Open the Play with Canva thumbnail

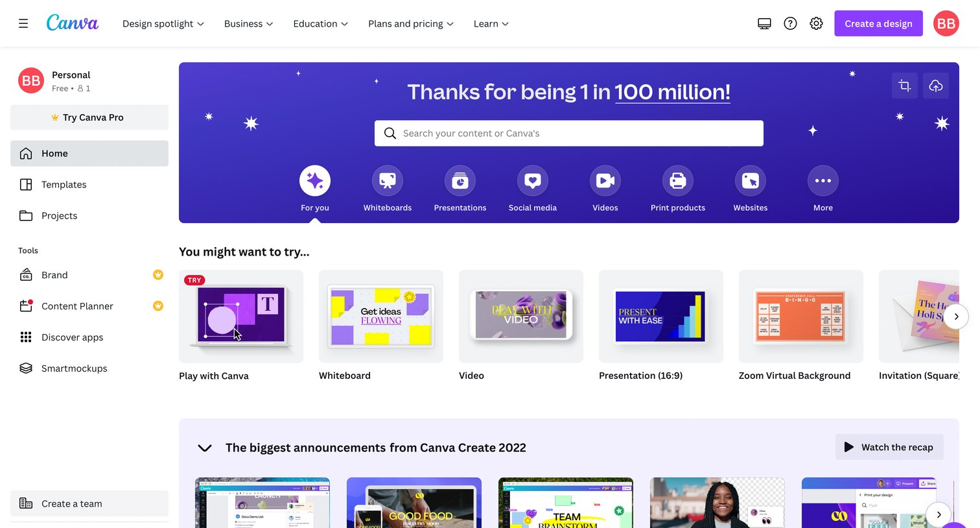[241, 317]
